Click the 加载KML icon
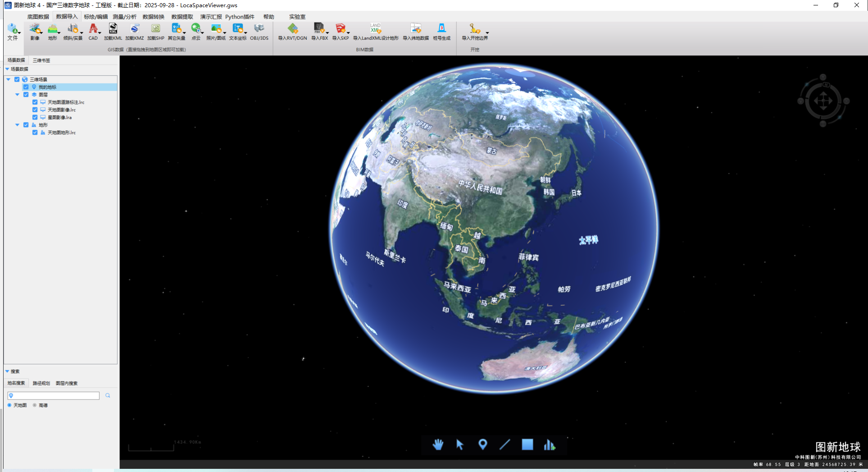868x472 pixels. pyautogui.click(x=113, y=29)
